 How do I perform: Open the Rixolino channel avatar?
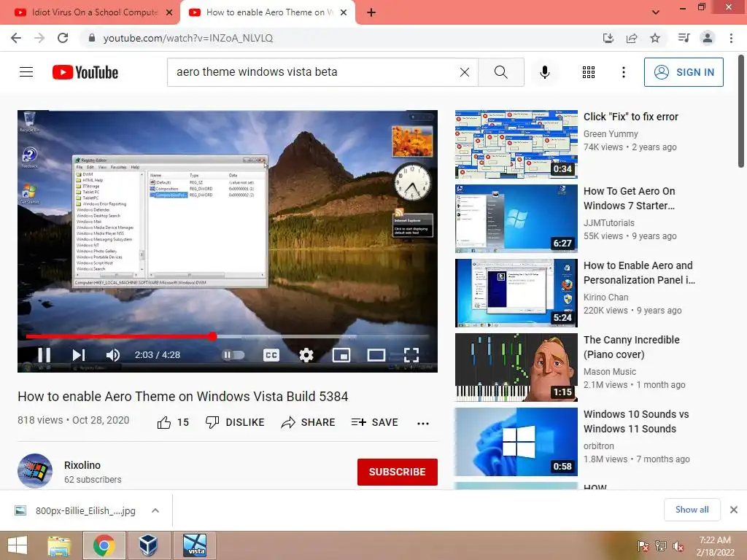pyautogui.click(x=35, y=471)
